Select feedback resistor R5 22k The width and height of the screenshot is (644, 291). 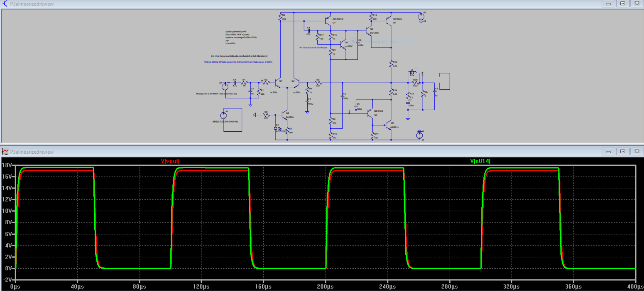(x=318, y=83)
